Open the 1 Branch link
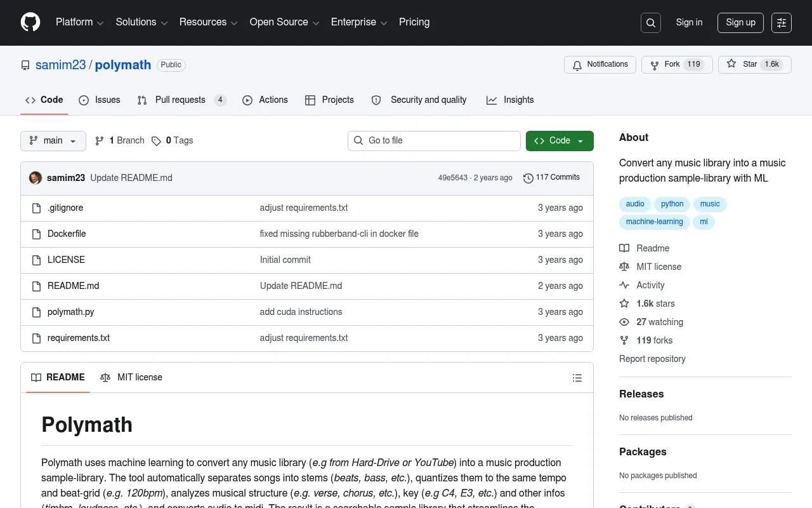Image resolution: width=812 pixels, height=508 pixels. [x=120, y=141]
